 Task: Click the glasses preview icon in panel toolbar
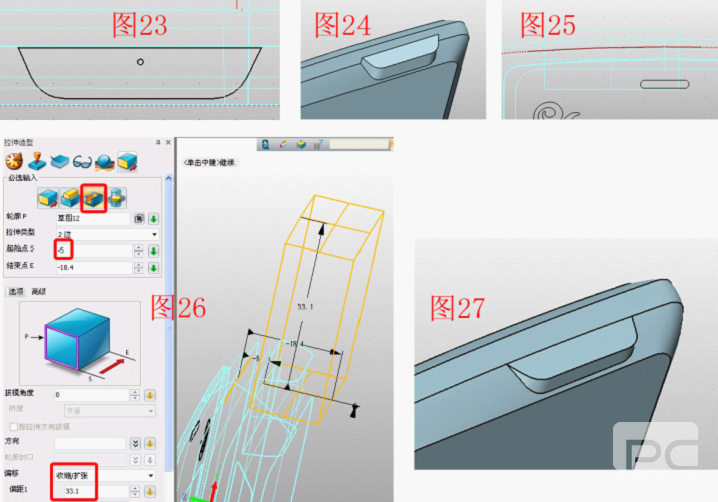click(83, 161)
